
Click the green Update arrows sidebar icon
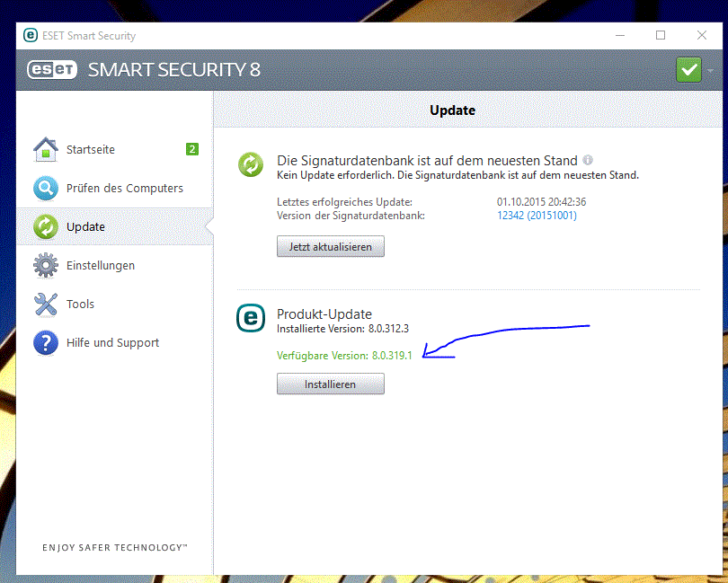(x=46, y=227)
